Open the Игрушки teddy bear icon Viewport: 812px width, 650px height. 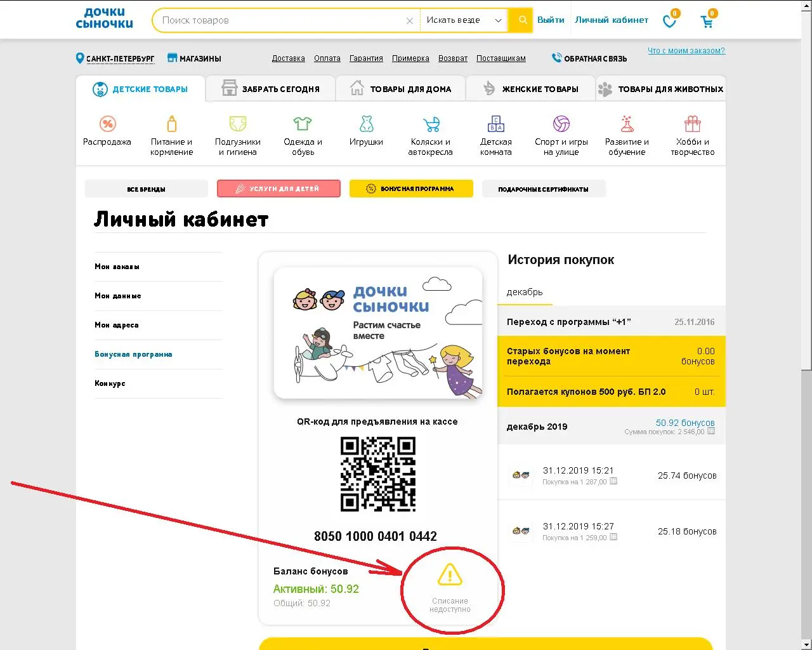pos(367,124)
